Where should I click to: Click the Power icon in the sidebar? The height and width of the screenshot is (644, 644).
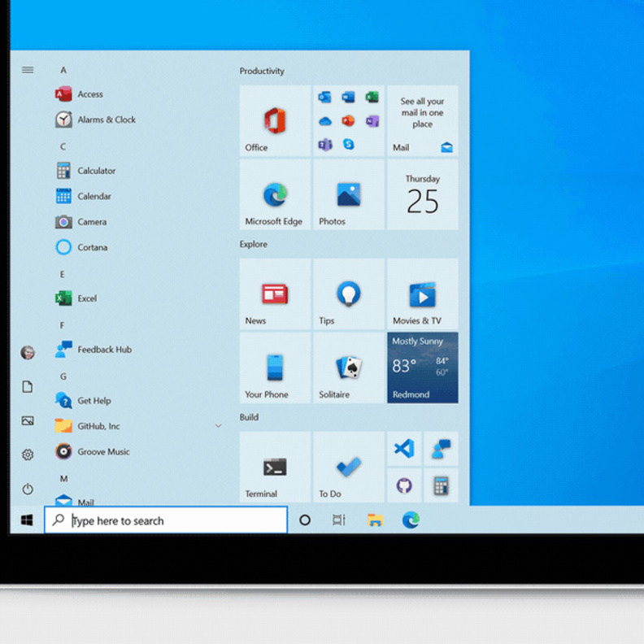(x=28, y=489)
